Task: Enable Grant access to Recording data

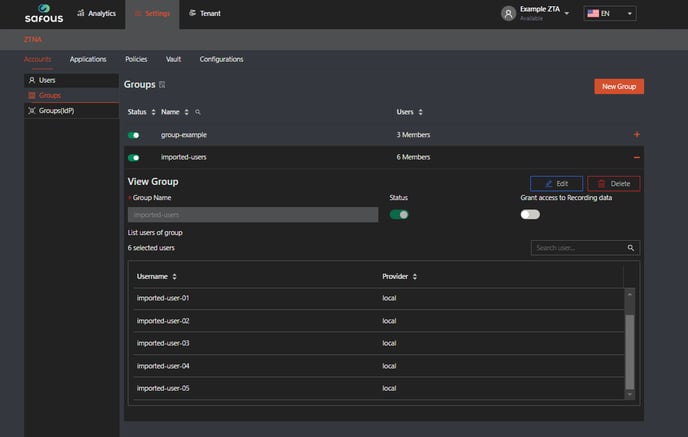Action: pyautogui.click(x=529, y=214)
